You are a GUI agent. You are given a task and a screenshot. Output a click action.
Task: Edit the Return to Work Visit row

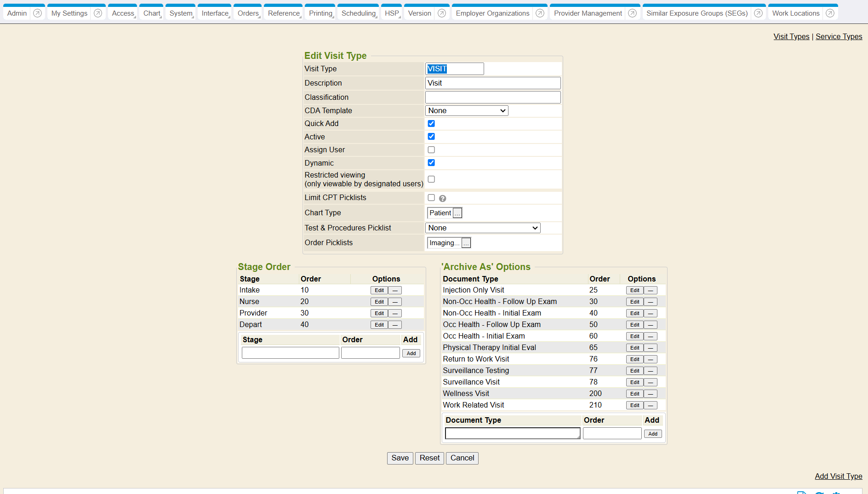click(634, 360)
